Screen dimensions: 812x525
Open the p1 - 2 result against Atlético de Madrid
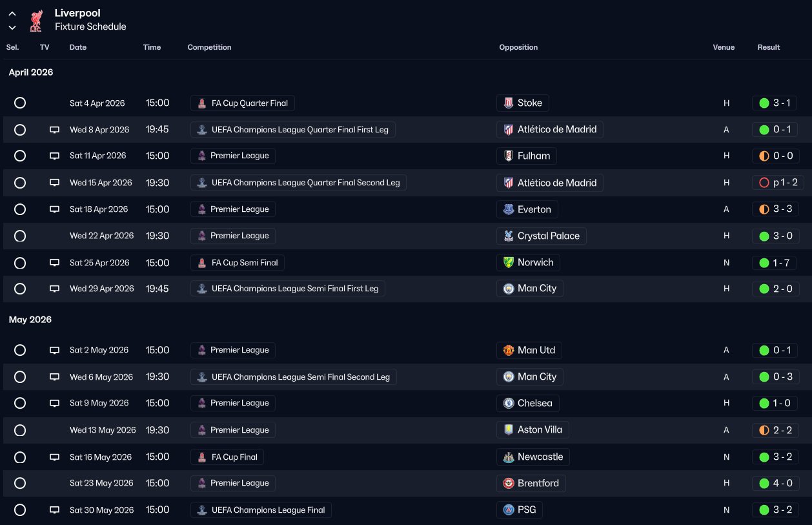[x=779, y=183]
